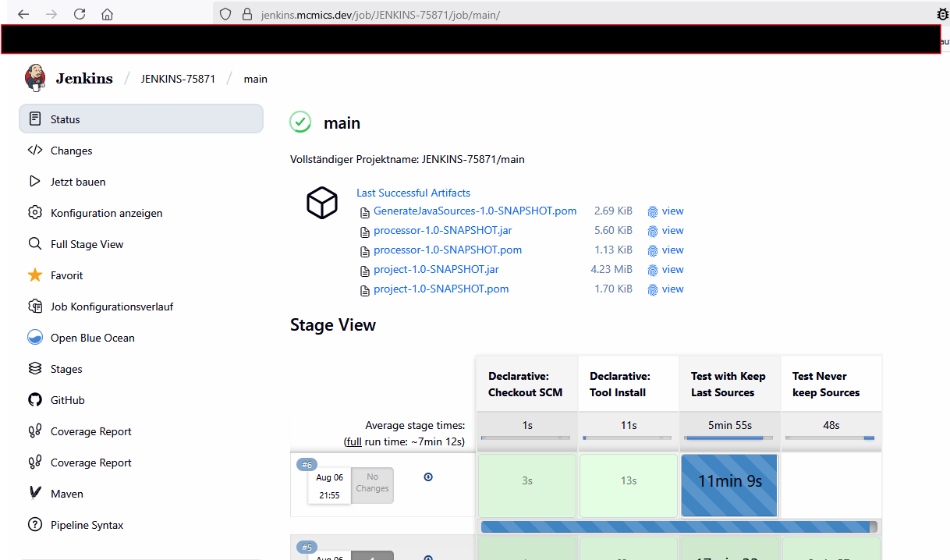950x560 pixels.
Task: Open Last Successful Artifacts link
Action: [413, 193]
